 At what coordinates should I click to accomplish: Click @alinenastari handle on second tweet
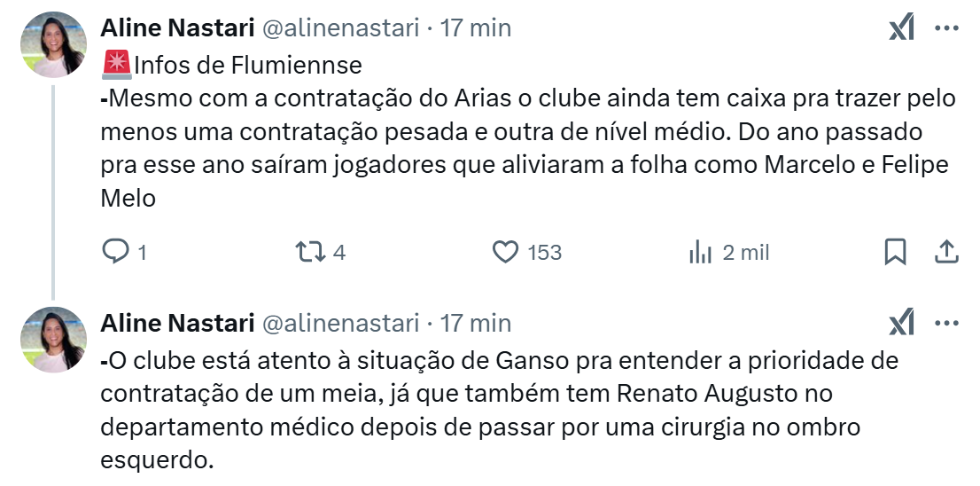pos(340,323)
